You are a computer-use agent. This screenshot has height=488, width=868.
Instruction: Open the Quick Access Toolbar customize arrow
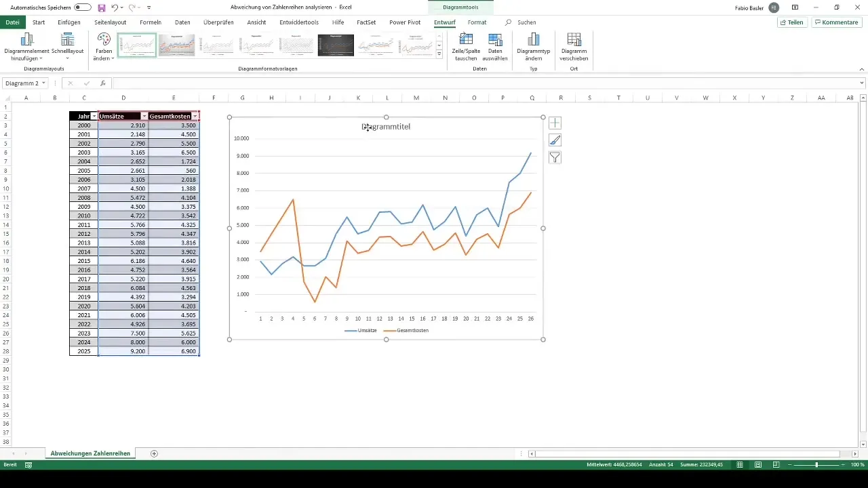(x=149, y=7)
